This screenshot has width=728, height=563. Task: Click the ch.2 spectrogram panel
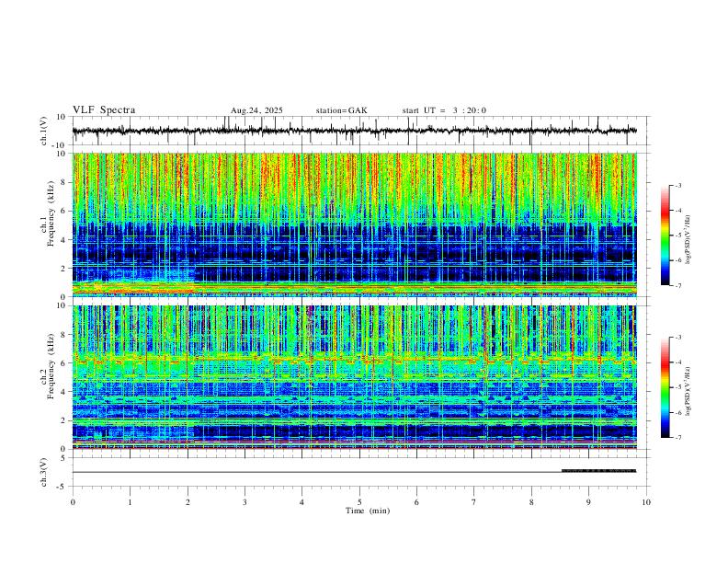tap(355, 377)
